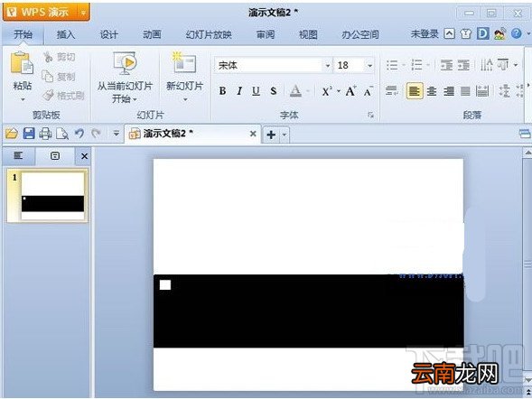Apply superscript X² formatting
Screen dimensions: 532x399
click(x=327, y=91)
